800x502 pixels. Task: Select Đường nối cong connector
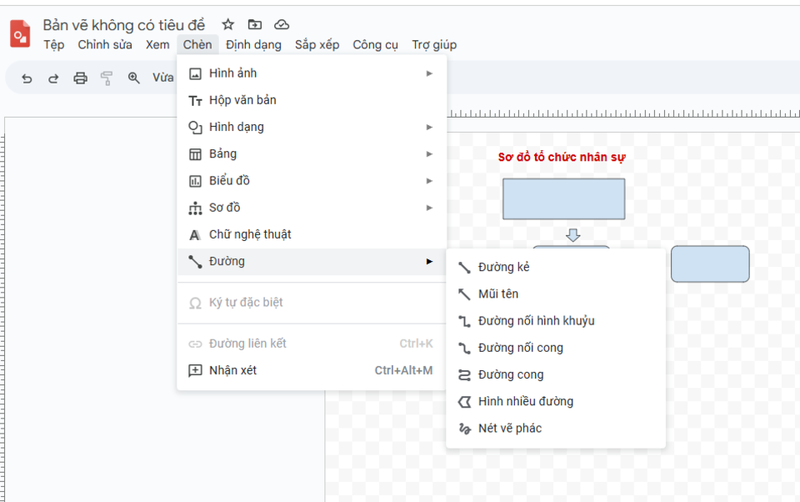(556, 348)
